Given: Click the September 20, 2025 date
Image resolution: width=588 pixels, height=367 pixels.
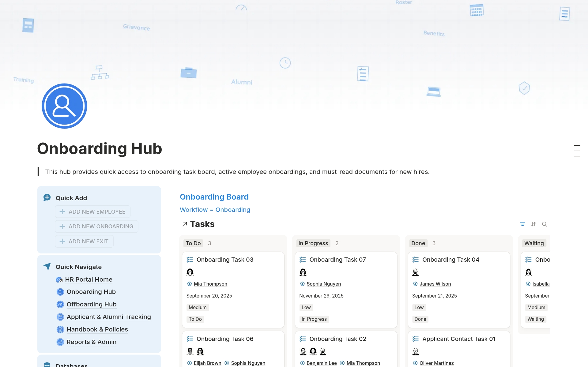Looking at the screenshot, I should [209, 296].
